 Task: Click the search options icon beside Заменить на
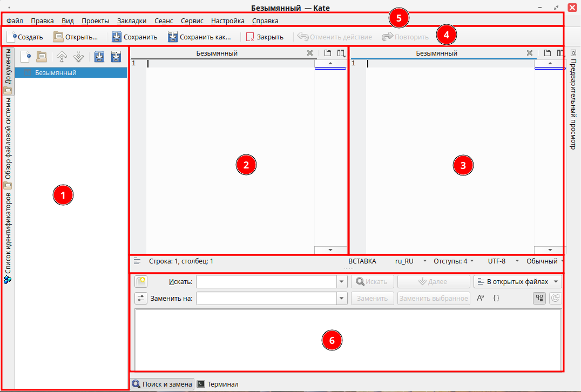(x=141, y=298)
